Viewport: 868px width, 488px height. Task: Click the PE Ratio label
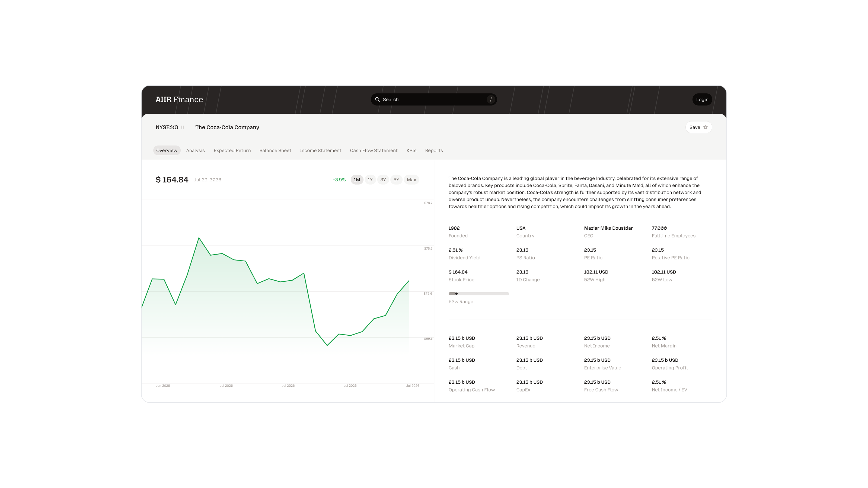pos(593,258)
